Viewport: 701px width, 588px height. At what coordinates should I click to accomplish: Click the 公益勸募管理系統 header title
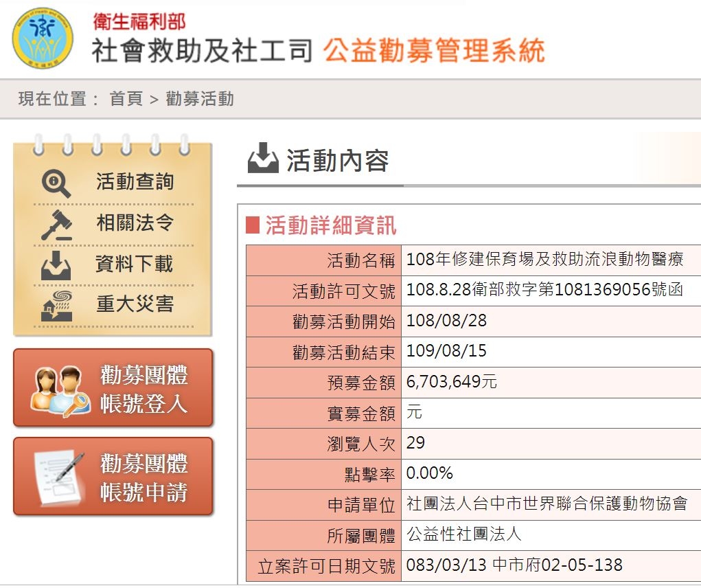click(x=434, y=50)
